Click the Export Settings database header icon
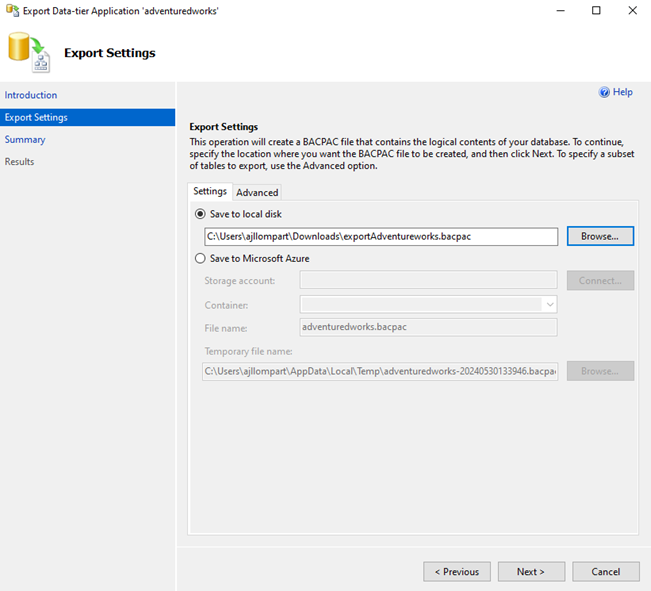Viewport: 651px width, 591px height. coord(29,52)
